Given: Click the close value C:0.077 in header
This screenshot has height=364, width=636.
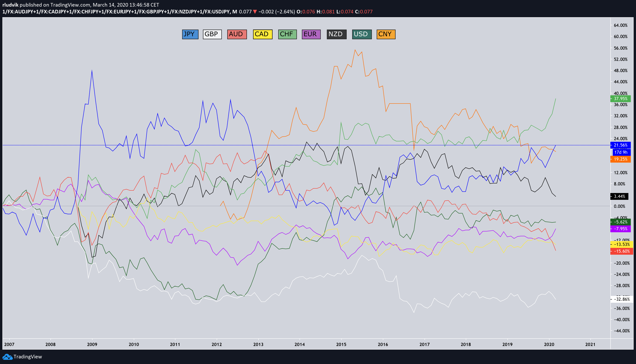Looking at the screenshot, I should tap(364, 12).
